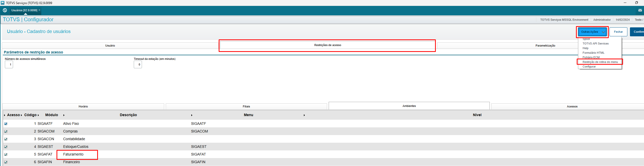This screenshot has width=644, height=166.
Task: Select the Ativo Fixo description cell
Action: (x=71, y=124)
